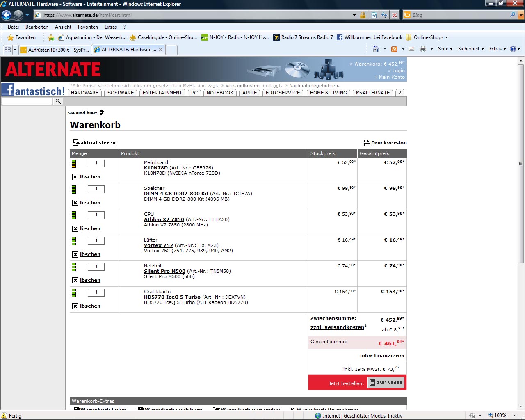Viewport: 525px width, 420px height.
Task: Open the RSS feeds toolbar icon
Action: [394, 49]
